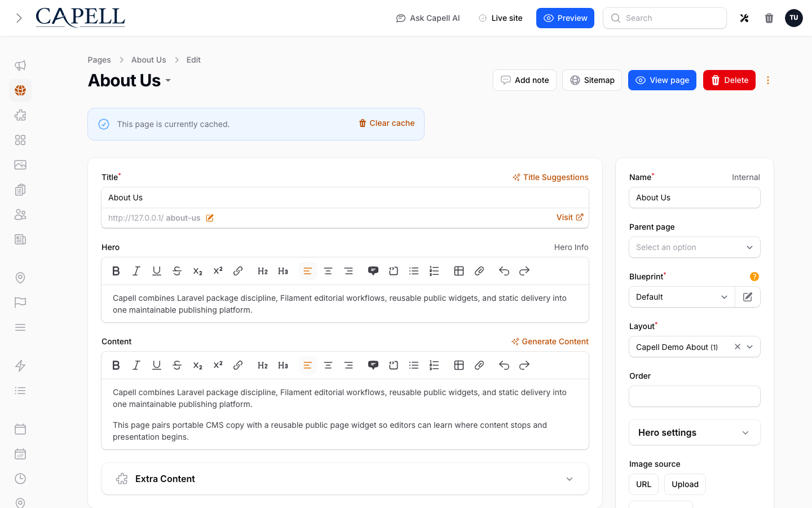Open the three-dot more actions menu
This screenshot has width=812, height=508.
768,80
